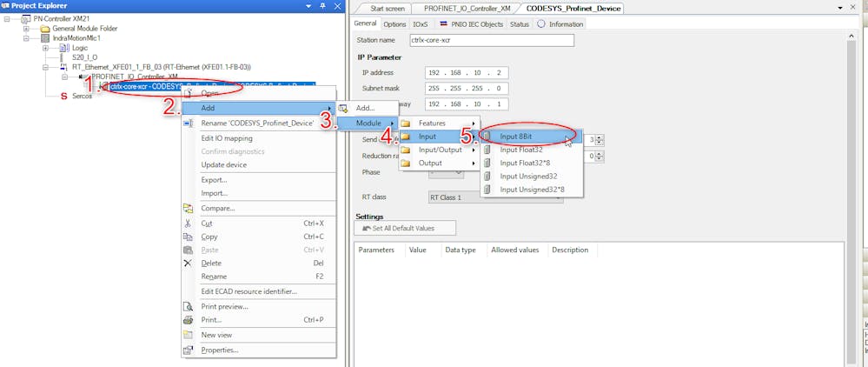The width and height of the screenshot is (868, 367).
Task: Select the Input Unsigned32 module
Action: pyautogui.click(x=532, y=177)
